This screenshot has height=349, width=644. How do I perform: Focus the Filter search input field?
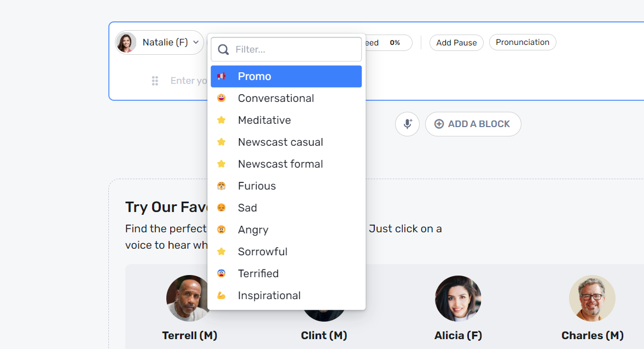[x=295, y=50]
